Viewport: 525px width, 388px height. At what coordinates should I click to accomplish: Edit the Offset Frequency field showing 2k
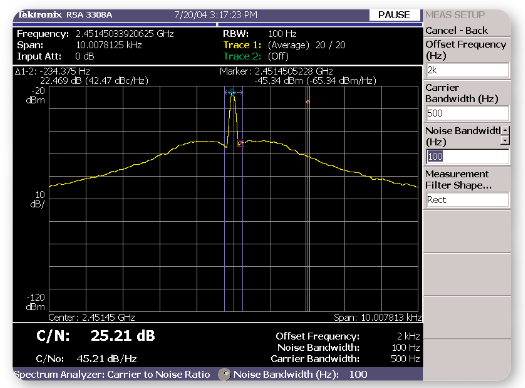click(x=467, y=70)
